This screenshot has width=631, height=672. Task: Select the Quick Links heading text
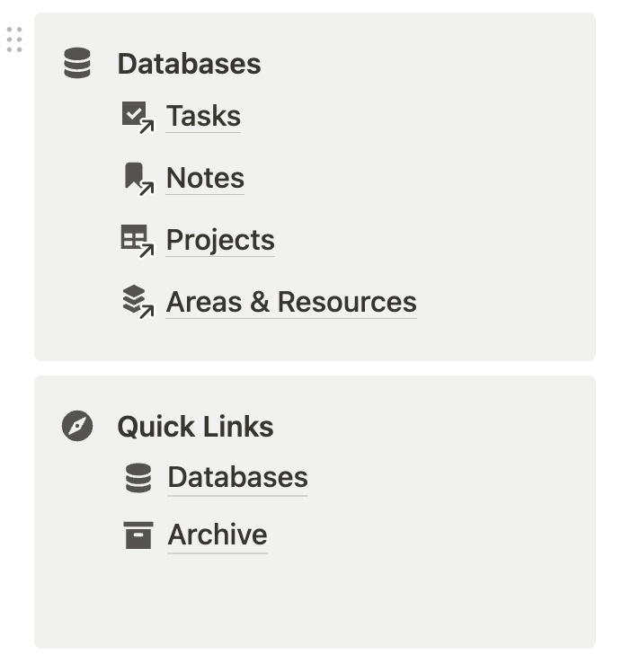coord(195,426)
